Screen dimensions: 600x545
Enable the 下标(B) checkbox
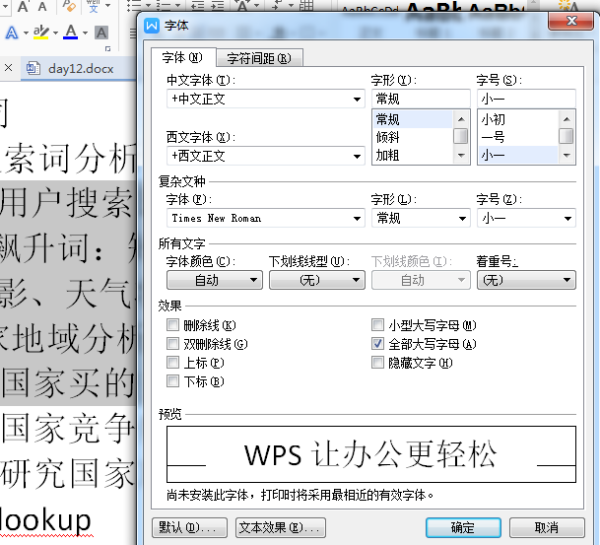tap(173, 381)
